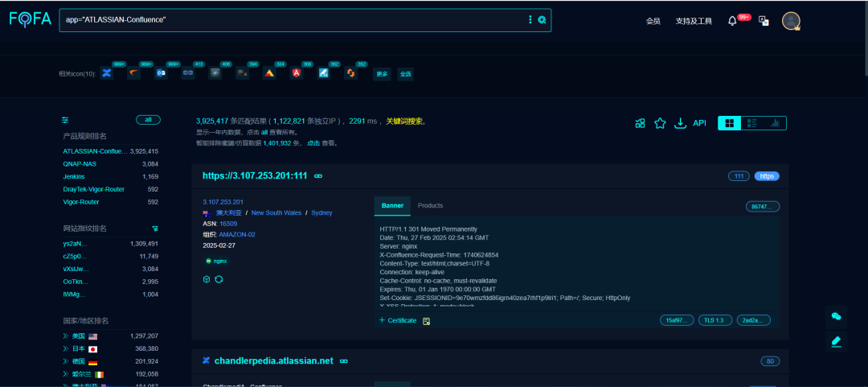The width and height of the screenshot is (868, 387).
Task: Click 'all' to view all data
Action: click(264, 133)
